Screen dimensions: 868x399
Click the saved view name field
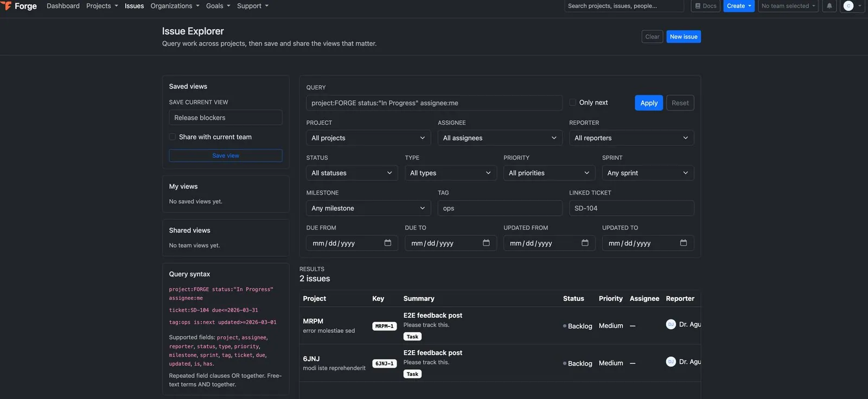(x=226, y=118)
